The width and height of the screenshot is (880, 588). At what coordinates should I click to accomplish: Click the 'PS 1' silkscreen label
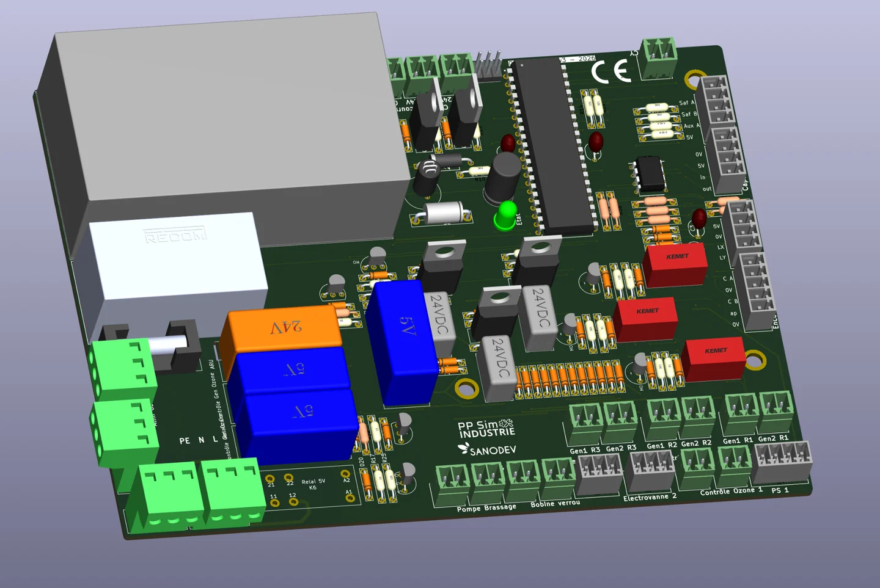780,490
